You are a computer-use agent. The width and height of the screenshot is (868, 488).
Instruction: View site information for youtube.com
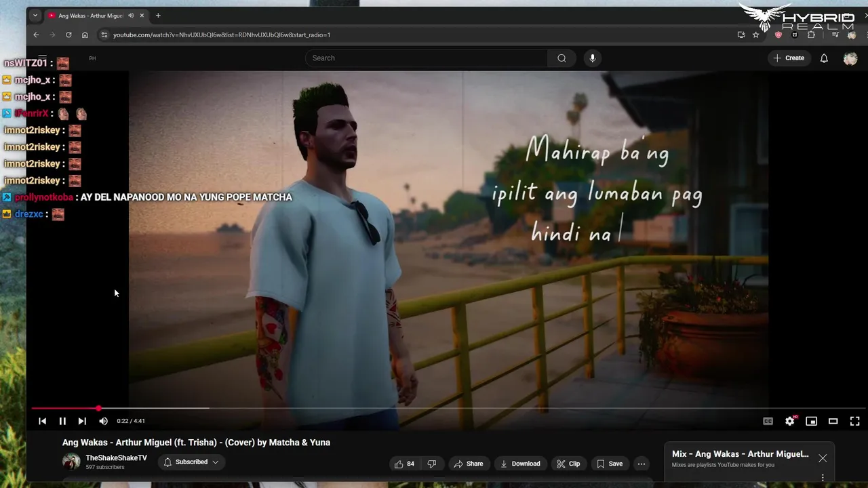104,35
